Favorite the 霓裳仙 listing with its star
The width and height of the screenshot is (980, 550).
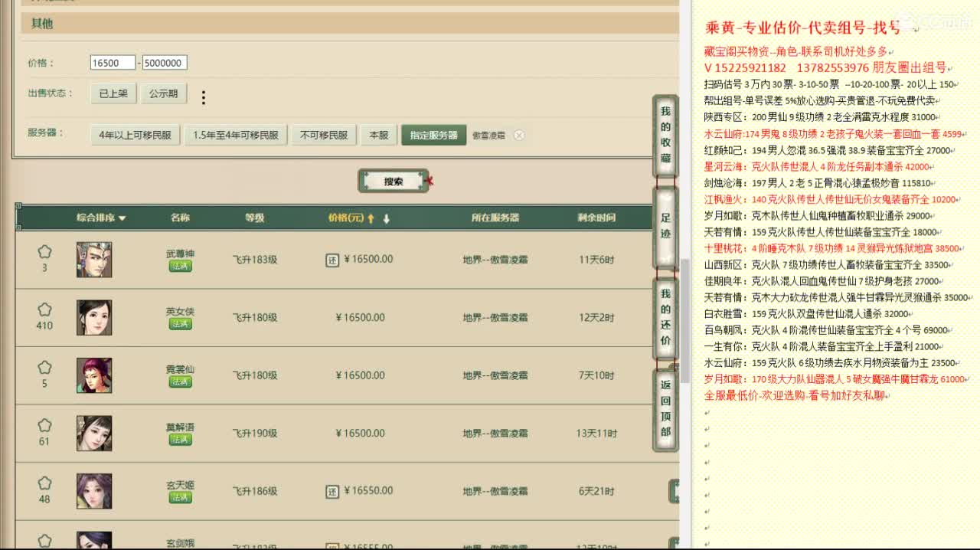[x=44, y=368]
